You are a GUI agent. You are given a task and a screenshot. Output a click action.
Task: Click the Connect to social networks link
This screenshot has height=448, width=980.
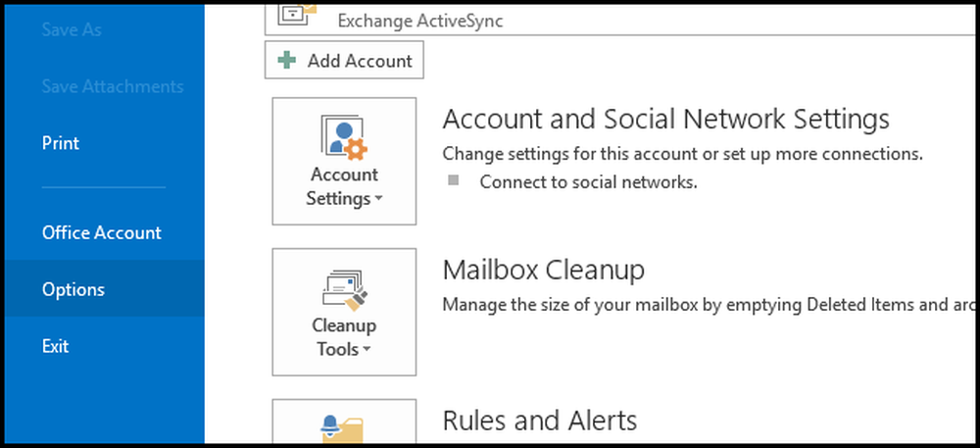[588, 182]
